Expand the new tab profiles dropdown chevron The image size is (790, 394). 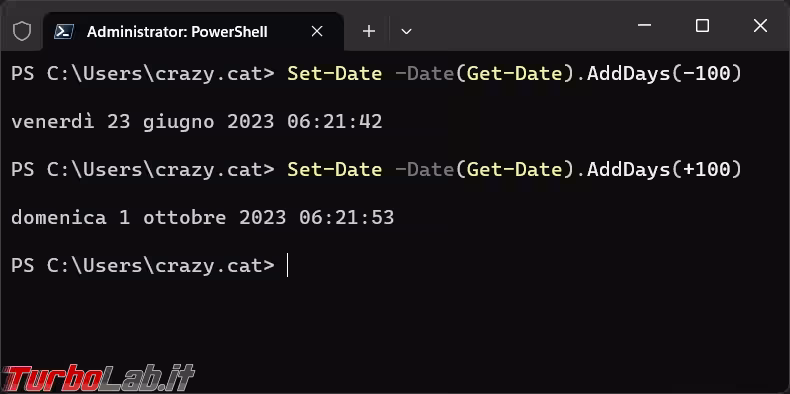pos(406,32)
